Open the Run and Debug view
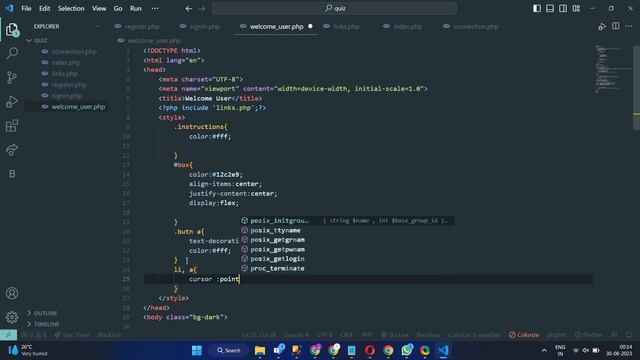The width and height of the screenshot is (640, 360). pyautogui.click(x=12, y=101)
